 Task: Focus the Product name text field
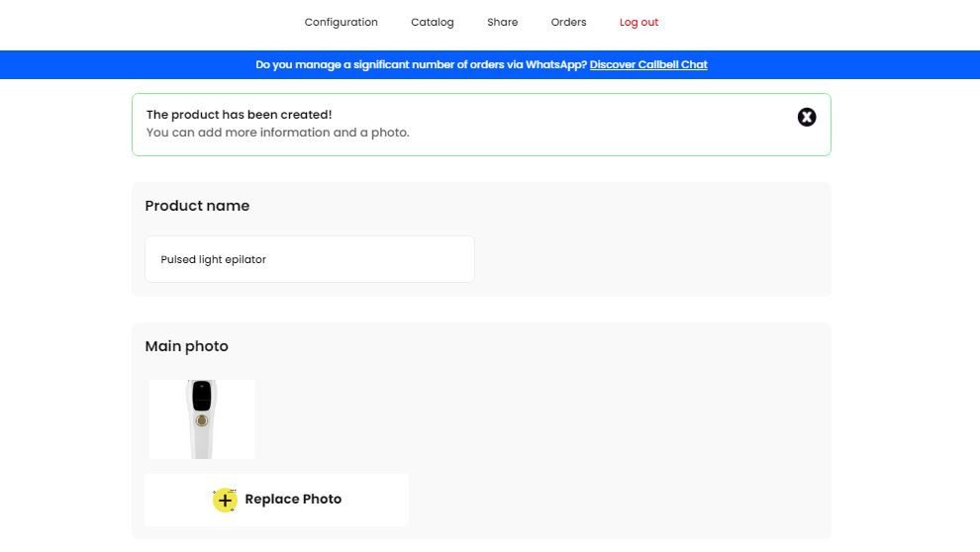pos(309,259)
